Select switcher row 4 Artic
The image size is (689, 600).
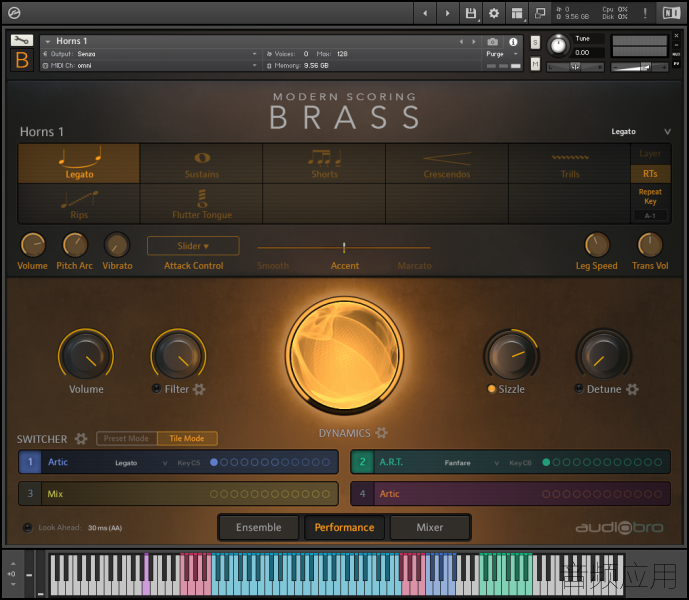coord(510,494)
